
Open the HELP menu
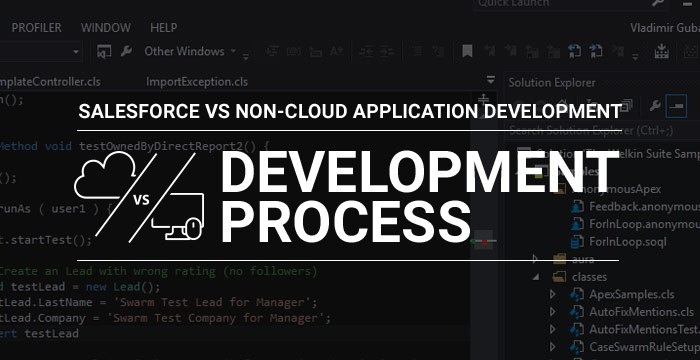point(164,28)
